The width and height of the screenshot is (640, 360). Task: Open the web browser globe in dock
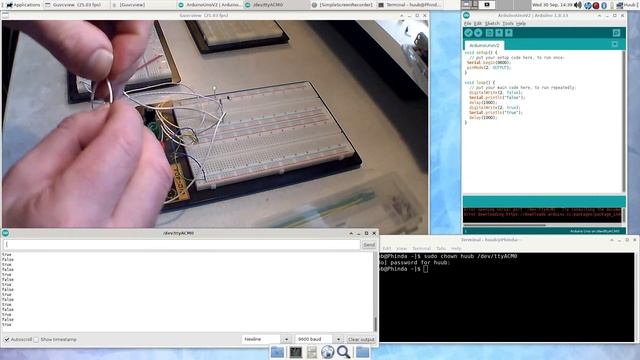(x=327, y=352)
